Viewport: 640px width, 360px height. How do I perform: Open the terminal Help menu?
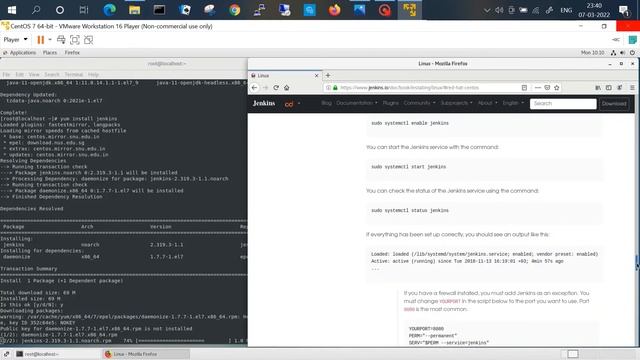point(93,74)
